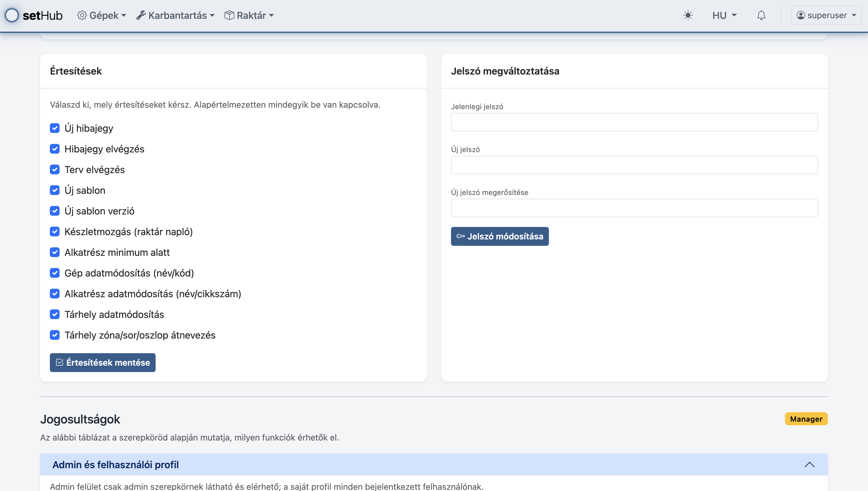
Task: Click the Jelszó módosítása button
Action: click(x=500, y=236)
